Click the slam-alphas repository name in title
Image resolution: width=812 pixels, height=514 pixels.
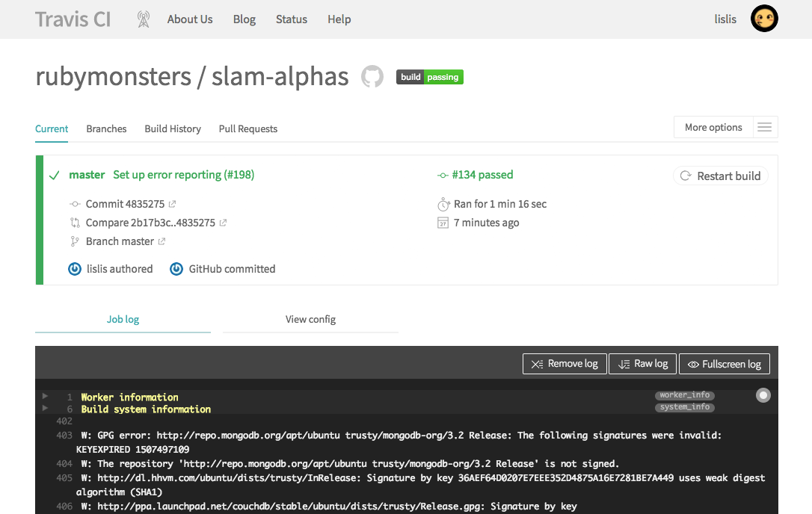280,77
